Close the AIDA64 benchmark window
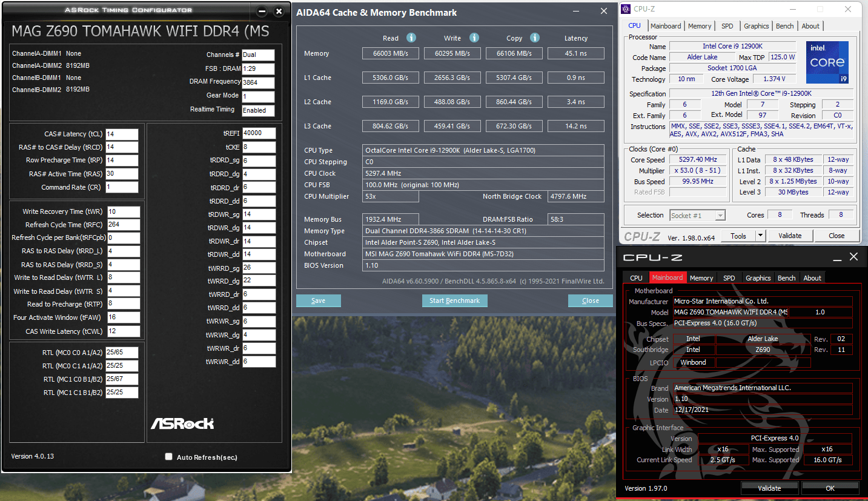The width and height of the screenshot is (868, 501). pyautogui.click(x=603, y=11)
